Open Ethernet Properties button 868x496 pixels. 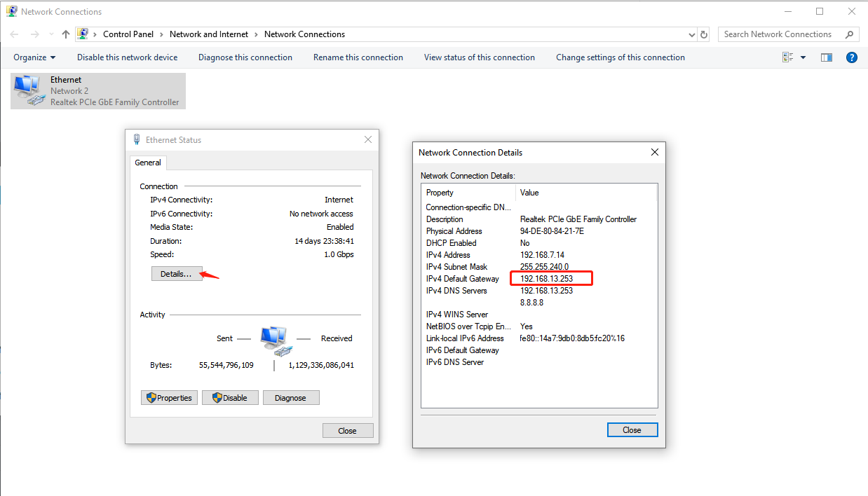pos(169,398)
